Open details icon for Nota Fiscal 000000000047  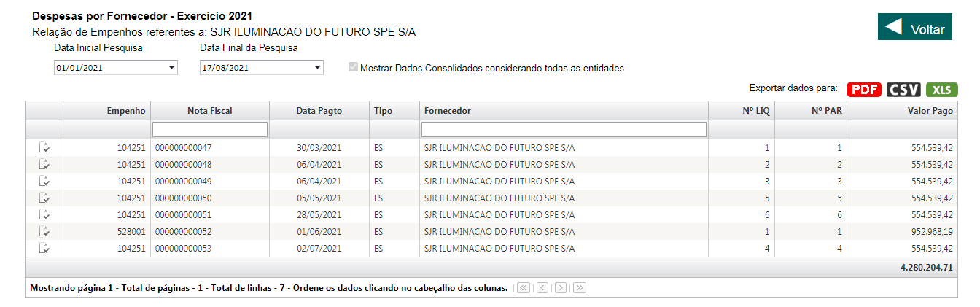click(x=44, y=147)
